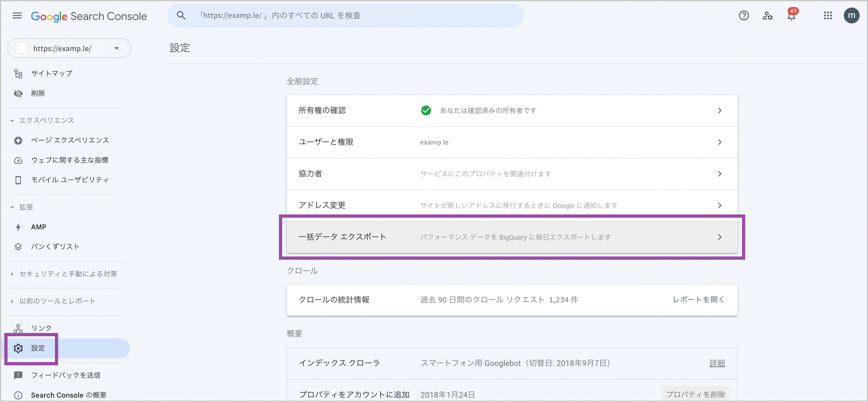Open Search Console の概要

coord(69,395)
